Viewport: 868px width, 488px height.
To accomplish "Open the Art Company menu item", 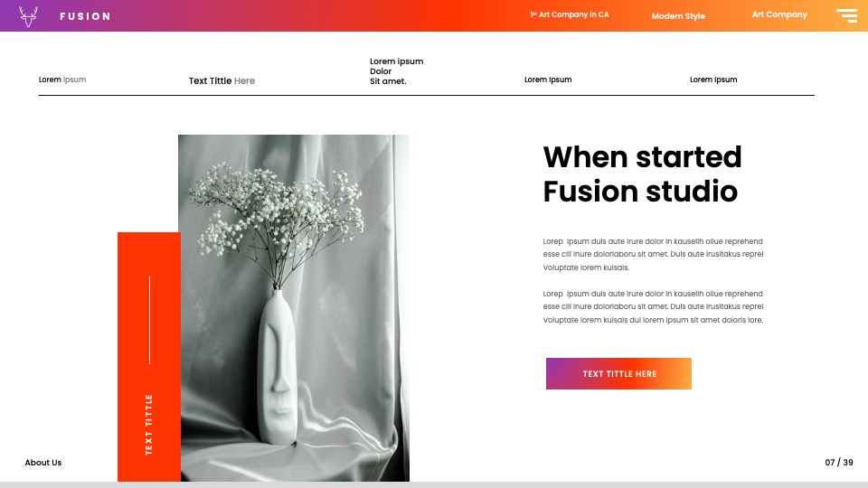I will coord(779,14).
